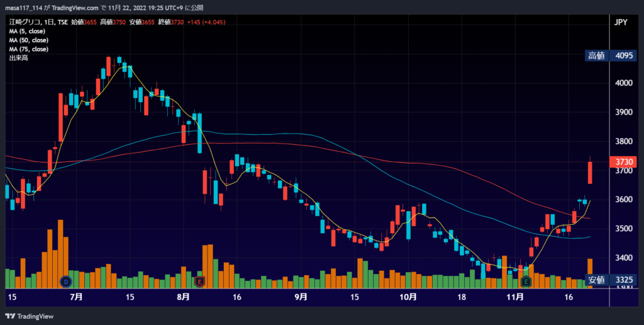Click the 9月 date axis label
The image size is (644, 325).
coord(301,297)
